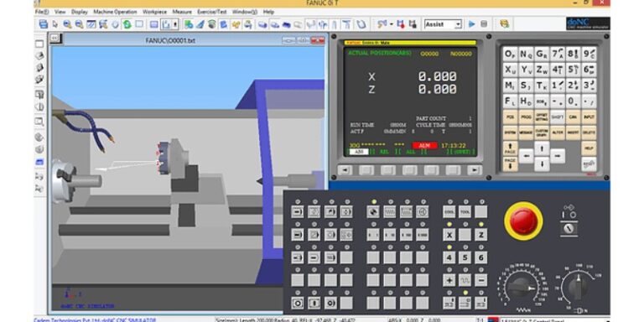Click the gray stop icon beside play
The height and width of the screenshot is (322, 644).
[484, 24]
